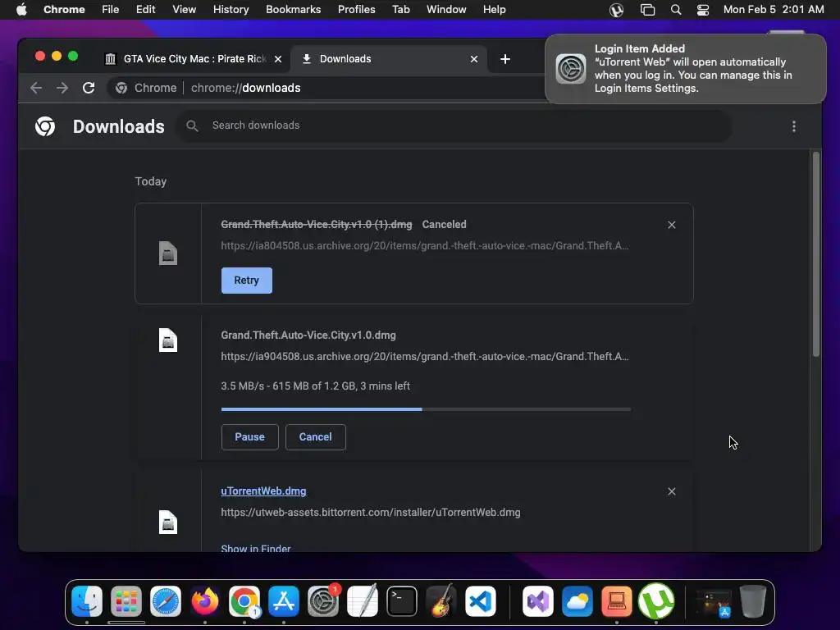The width and height of the screenshot is (840, 630).
Task: Open Finder from the dock
Action: tap(87, 601)
